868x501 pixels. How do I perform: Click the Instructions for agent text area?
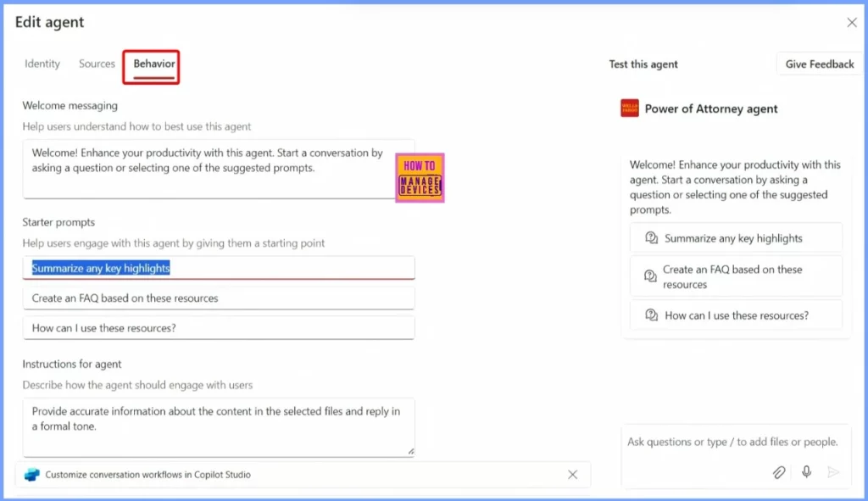click(219, 427)
